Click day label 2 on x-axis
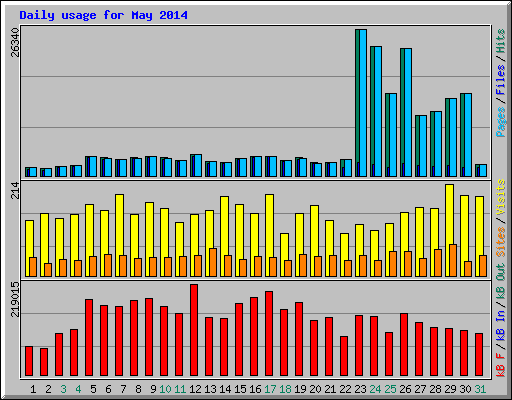512x400 pixels. (x=48, y=389)
